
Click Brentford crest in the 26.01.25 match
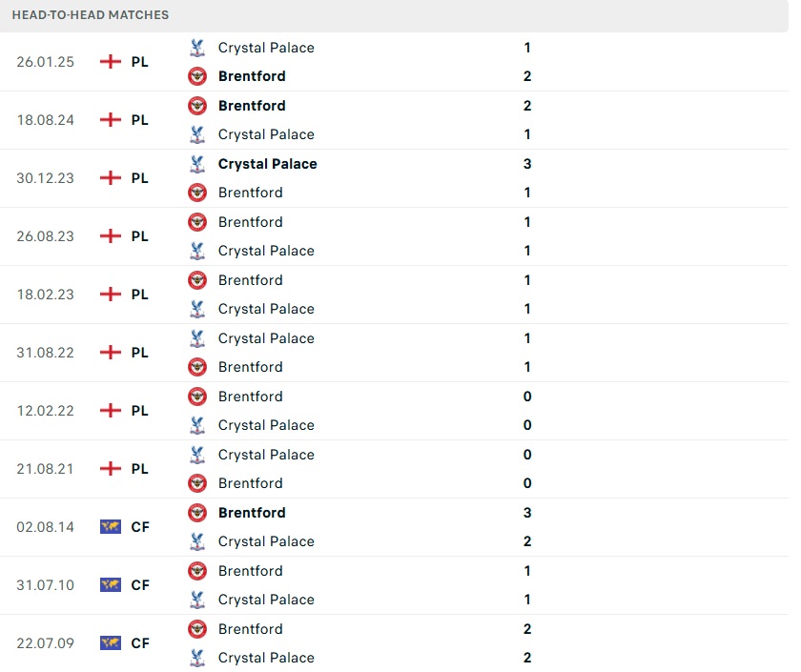(x=197, y=76)
